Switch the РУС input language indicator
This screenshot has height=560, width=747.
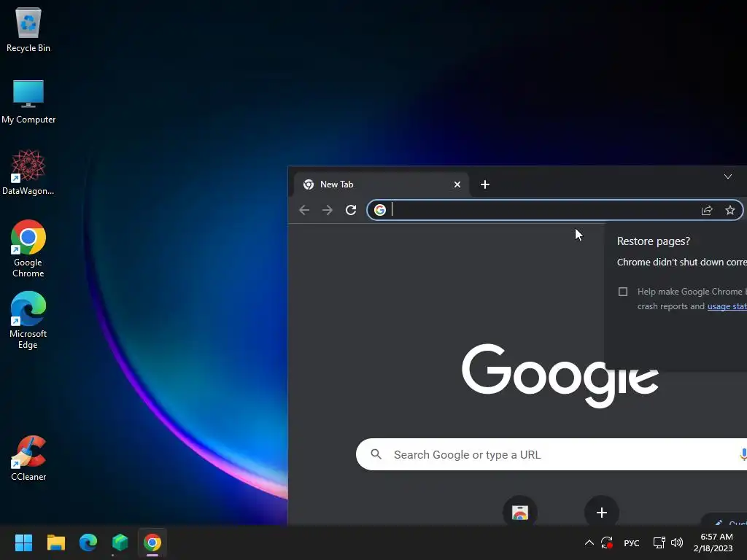[x=632, y=542]
